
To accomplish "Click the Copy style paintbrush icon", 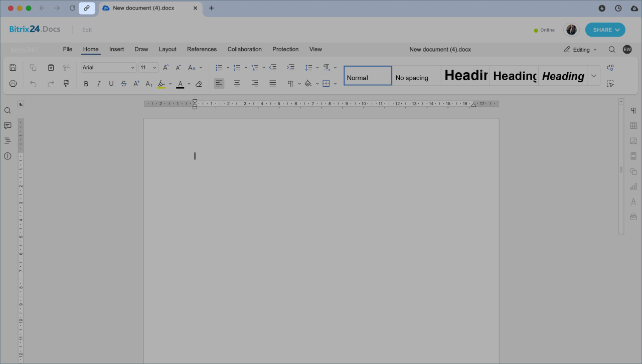I will 66,84.
